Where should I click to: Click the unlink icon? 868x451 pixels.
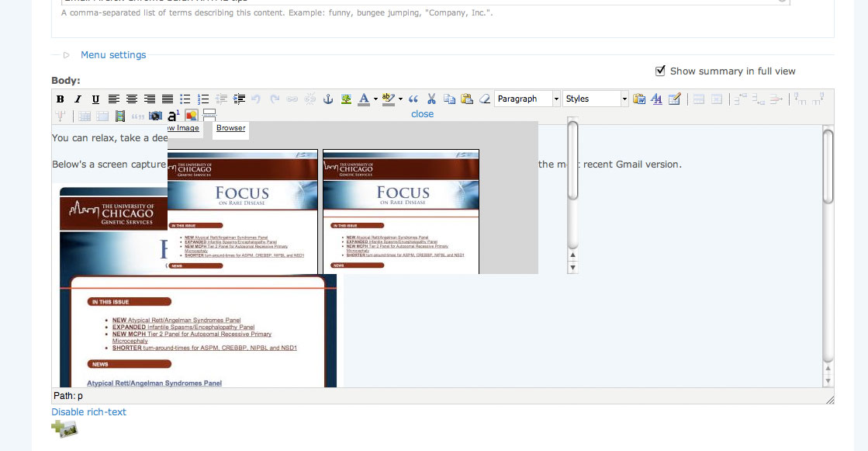[x=310, y=99]
